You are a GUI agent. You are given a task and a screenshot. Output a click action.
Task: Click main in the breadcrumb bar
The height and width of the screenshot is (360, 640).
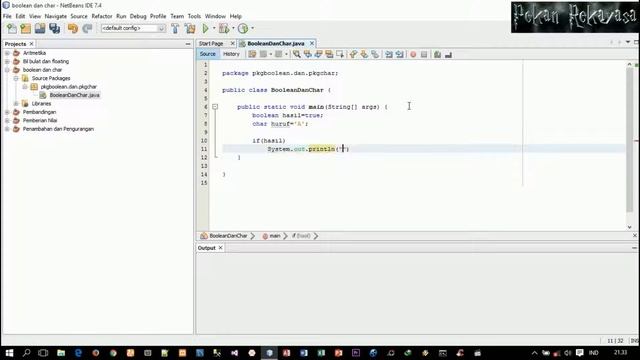(x=275, y=236)
